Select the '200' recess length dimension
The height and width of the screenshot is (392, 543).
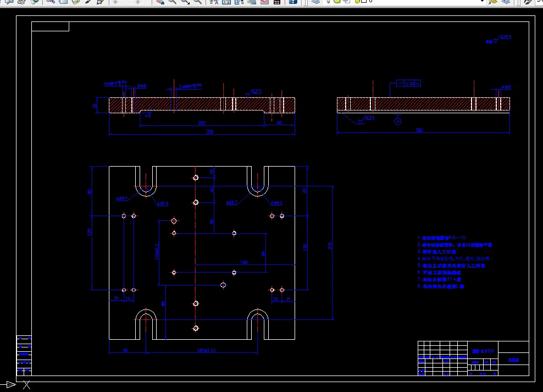click(202, 123)
